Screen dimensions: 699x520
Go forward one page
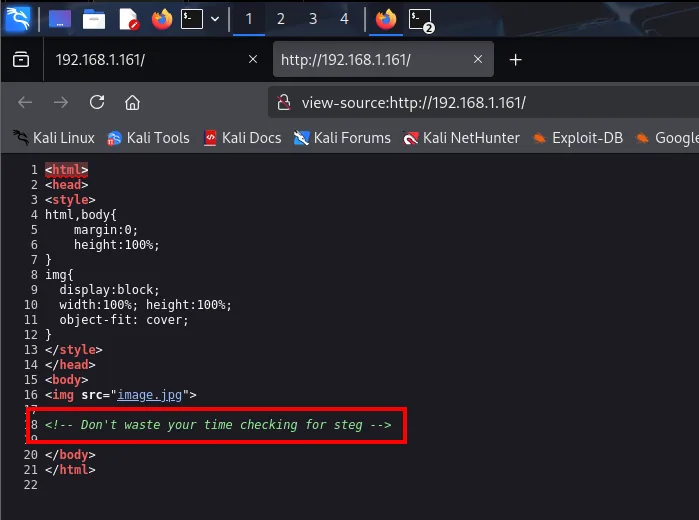point(61,103)
